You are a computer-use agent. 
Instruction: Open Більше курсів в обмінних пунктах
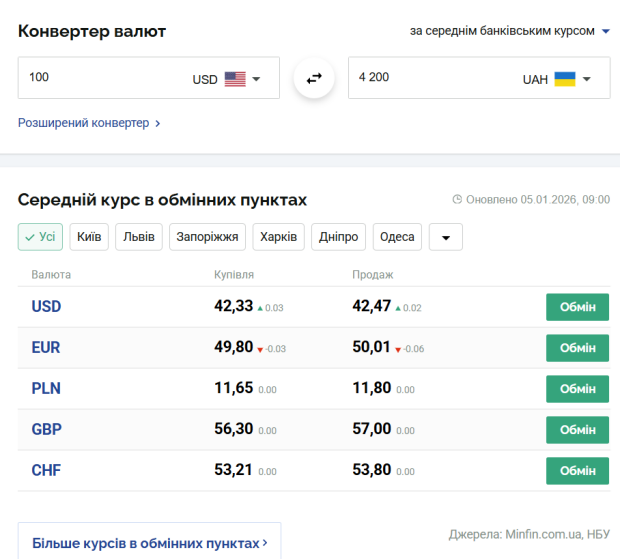pyautogui.click(x=149, y=543)
